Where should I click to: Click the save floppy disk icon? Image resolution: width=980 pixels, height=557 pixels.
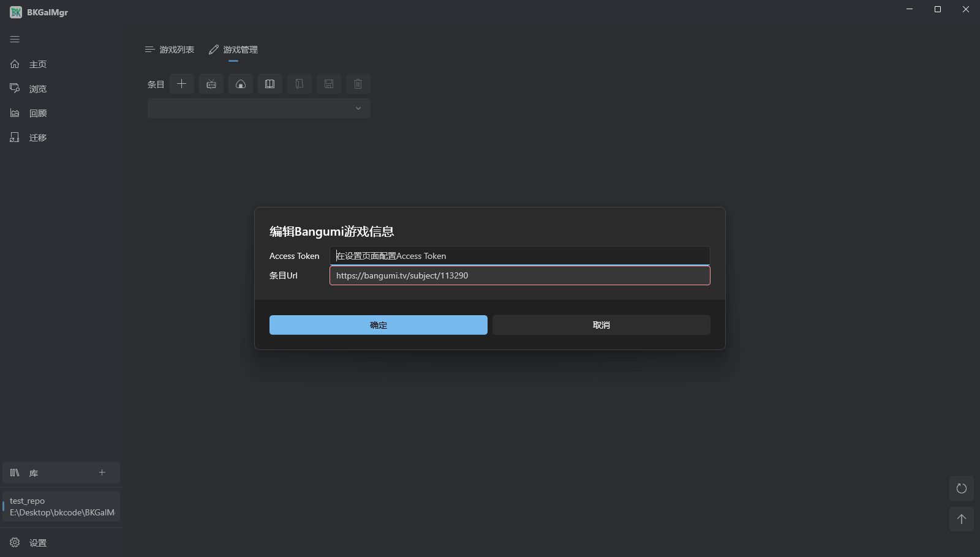coord(329,84)
